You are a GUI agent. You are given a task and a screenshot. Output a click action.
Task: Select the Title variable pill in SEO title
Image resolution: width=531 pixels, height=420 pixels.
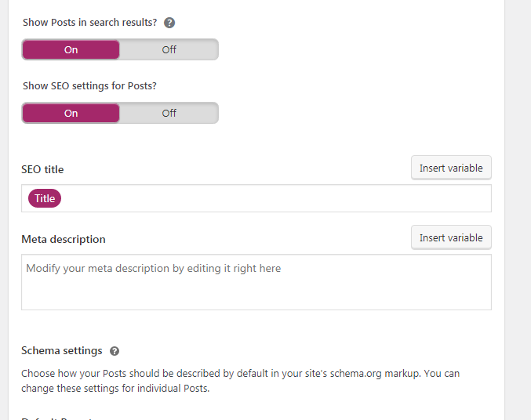pos(45,198)
